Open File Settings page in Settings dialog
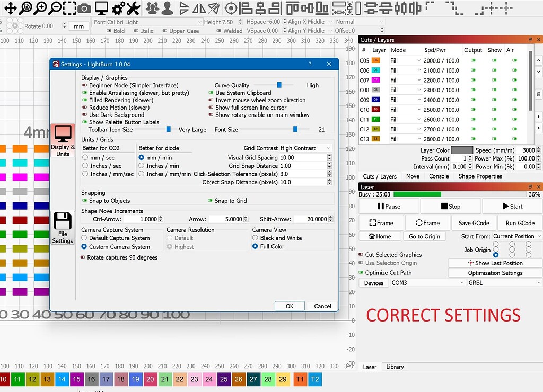The image size is (543, 392). point(63,228)
